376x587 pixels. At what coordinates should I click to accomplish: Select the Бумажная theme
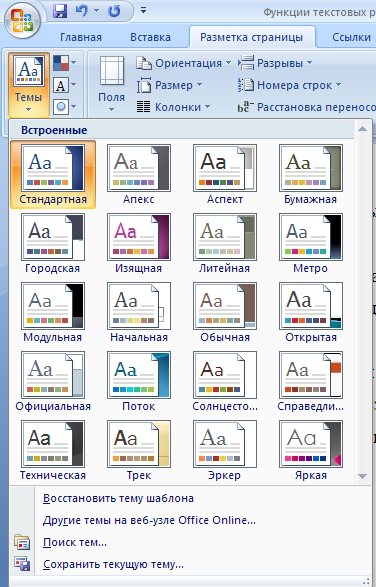310,174
